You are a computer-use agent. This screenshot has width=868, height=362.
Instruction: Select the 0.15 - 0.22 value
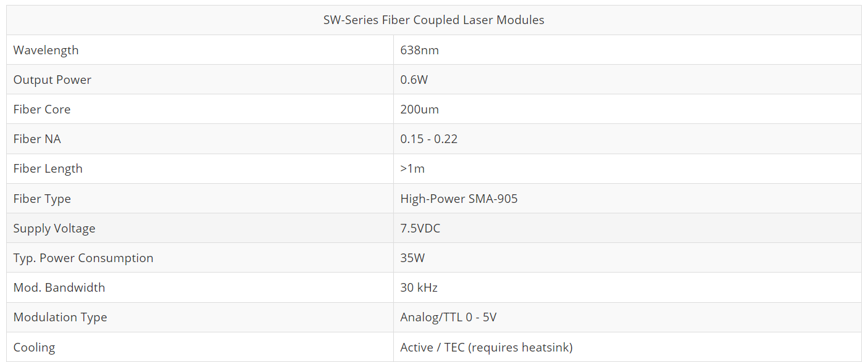click(428, 139)
